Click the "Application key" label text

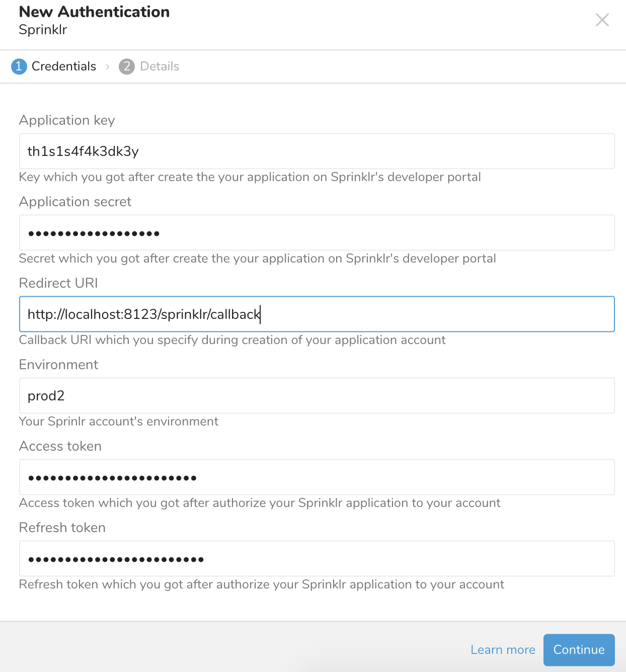(67, 120)
